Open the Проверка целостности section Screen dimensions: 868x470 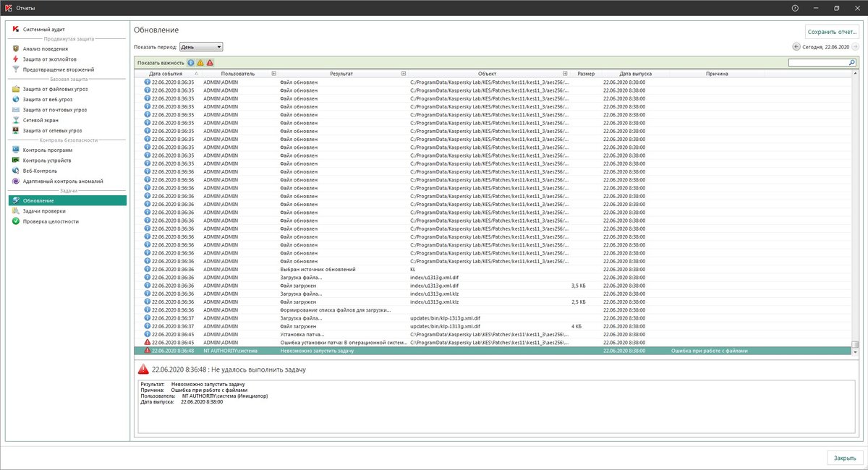pos(51,221)
